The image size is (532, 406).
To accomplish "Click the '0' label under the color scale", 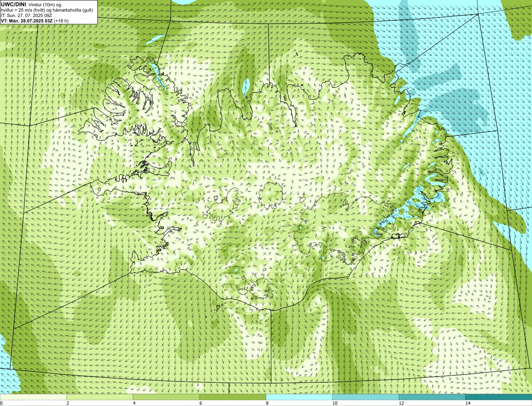I will pos(1,403).
